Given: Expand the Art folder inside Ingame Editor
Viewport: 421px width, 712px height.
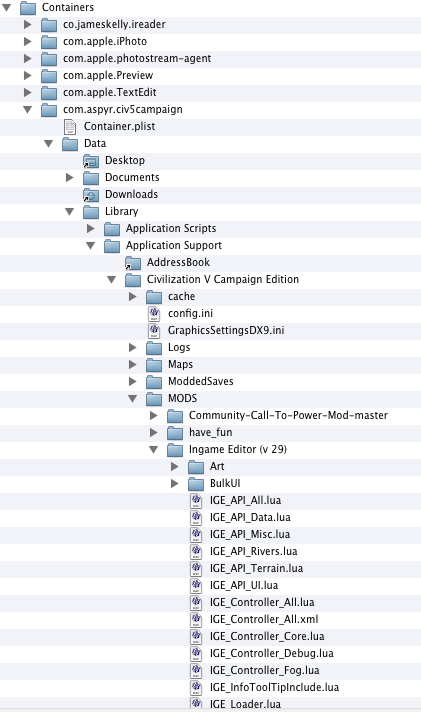Looking at the screenshot, I should (175, 466).
